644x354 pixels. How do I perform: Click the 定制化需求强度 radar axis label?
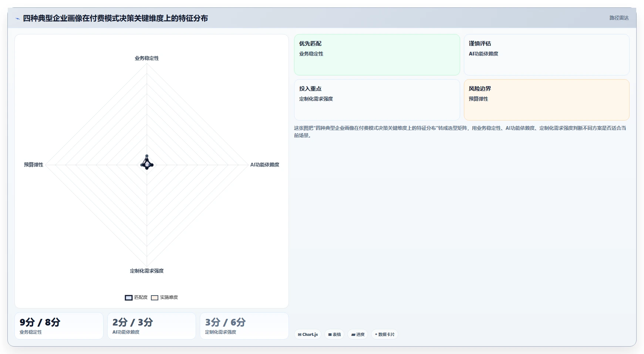147,271
